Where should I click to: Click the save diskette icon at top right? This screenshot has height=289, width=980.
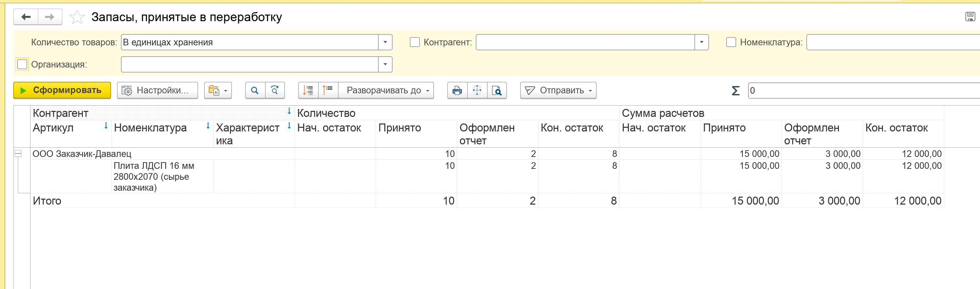(970, 16)
